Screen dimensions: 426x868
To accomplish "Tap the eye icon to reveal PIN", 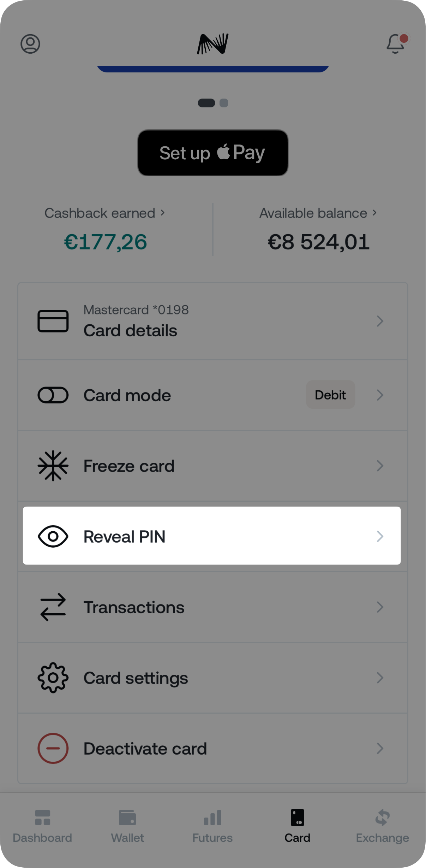I will tap(53, 536).
